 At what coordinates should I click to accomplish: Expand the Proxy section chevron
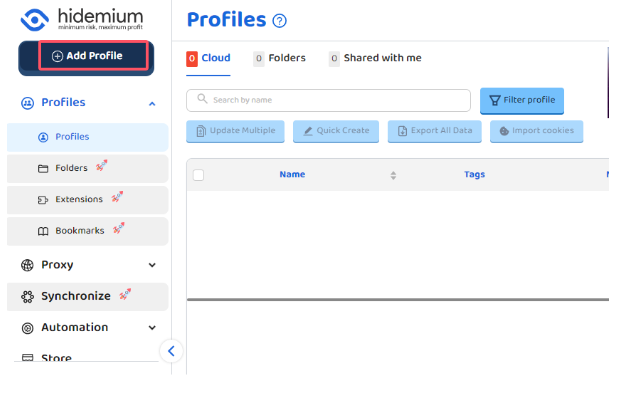coord(152,265)
